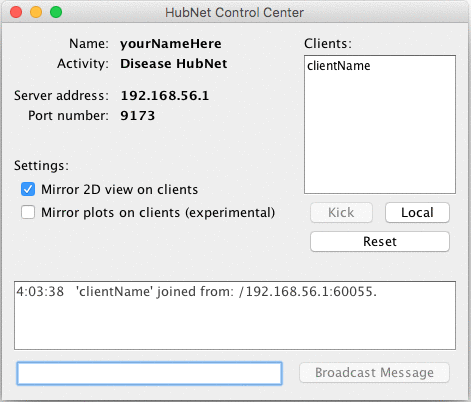Maximize window with the green button
The height and width of the screenshot is (402, 471).
[x=56, y=12]
